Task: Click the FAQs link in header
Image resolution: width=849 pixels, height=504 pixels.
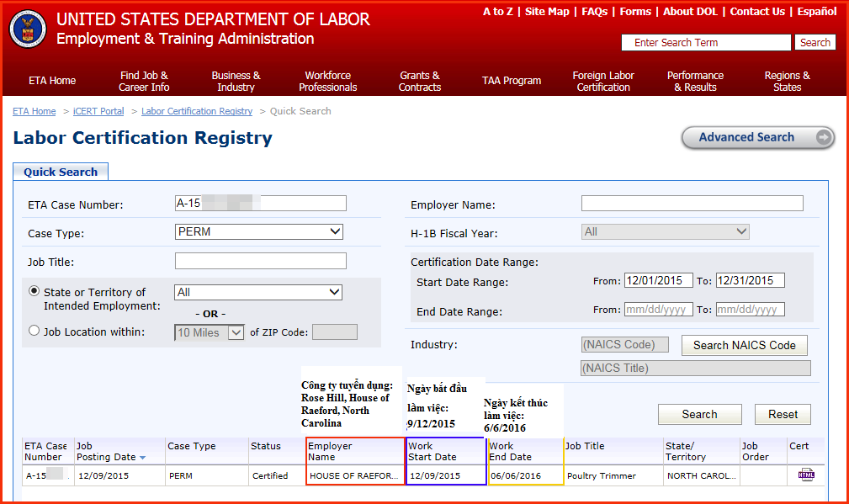Action: coord(594,12)
